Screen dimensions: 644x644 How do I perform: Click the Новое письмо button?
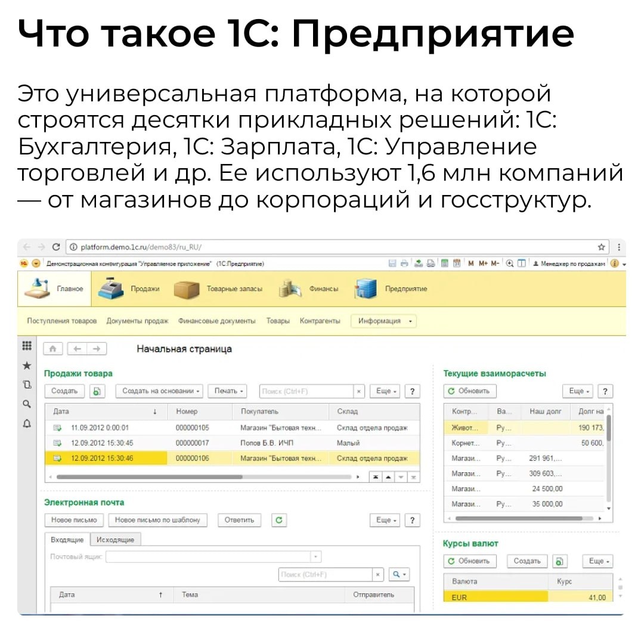click(x=74, y=520)
